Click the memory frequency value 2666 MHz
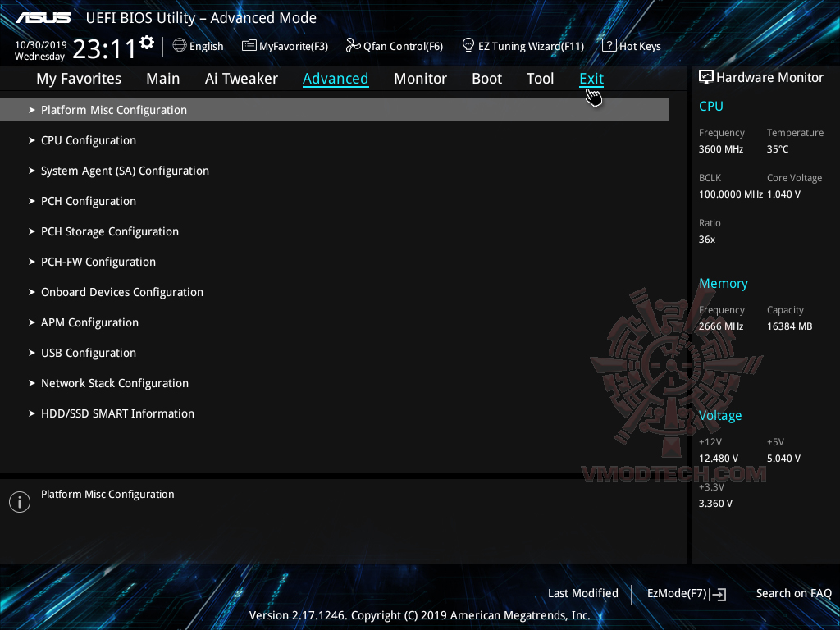 pos(721,326)
